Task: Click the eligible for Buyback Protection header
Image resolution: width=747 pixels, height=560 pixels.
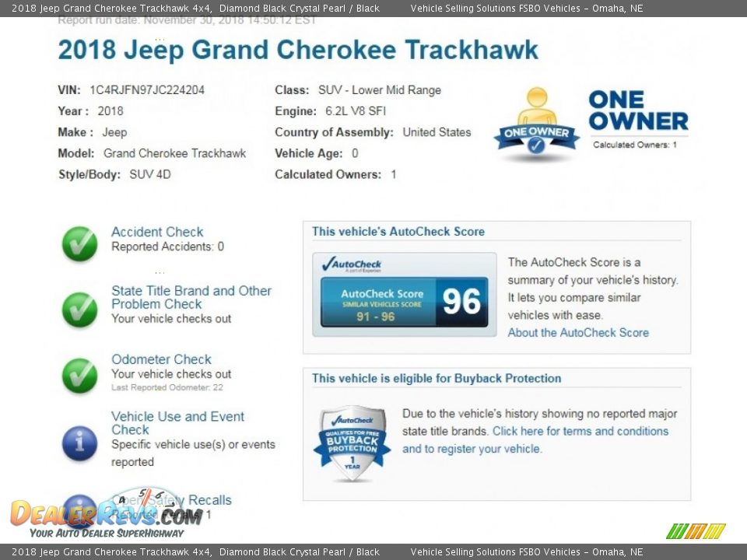Action: pos(437,378)
